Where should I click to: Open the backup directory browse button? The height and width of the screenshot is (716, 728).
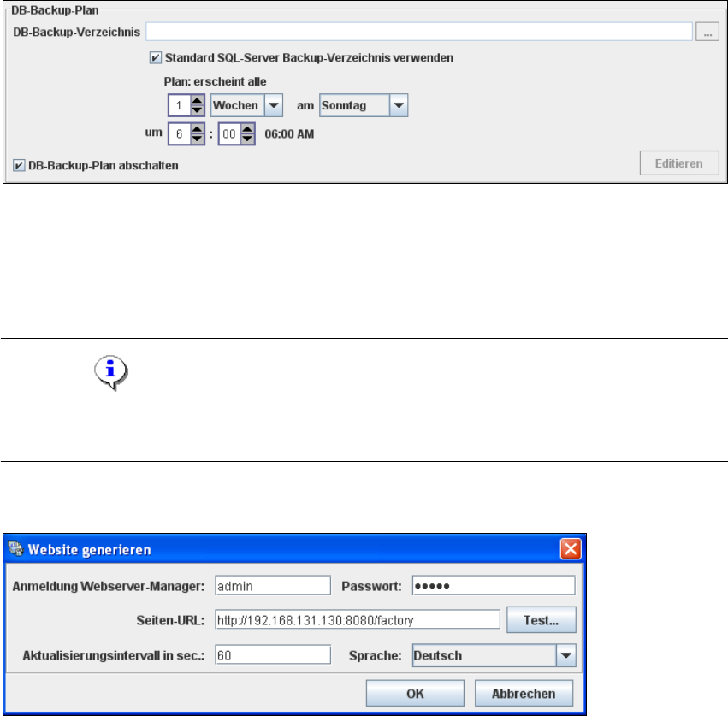click(x=707, y=32)
